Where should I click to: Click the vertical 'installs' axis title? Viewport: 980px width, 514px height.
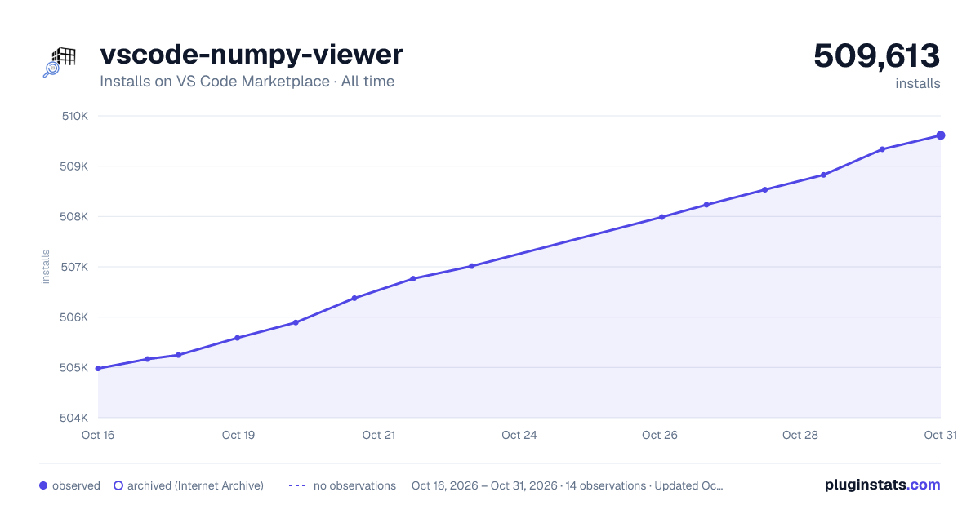click(x=46, y=267)
